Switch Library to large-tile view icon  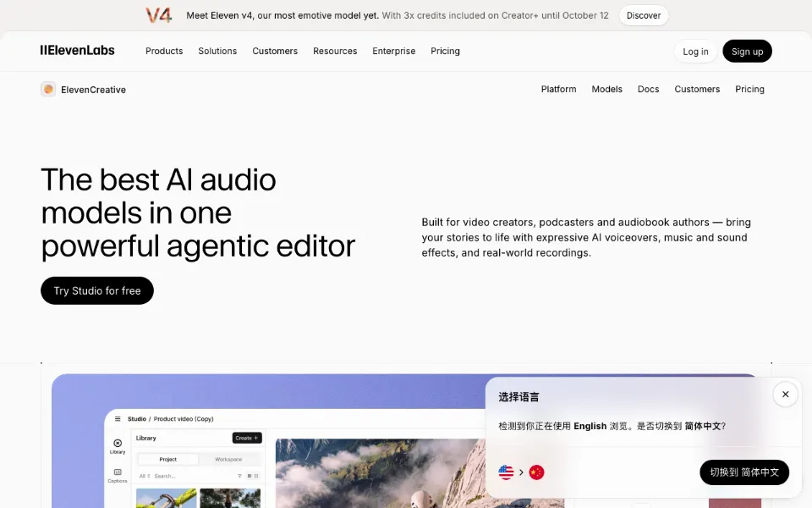point(256,476)
